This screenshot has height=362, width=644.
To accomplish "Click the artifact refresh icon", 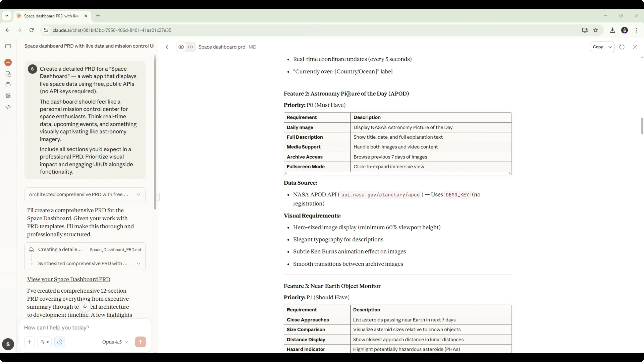I will point(622,47).
